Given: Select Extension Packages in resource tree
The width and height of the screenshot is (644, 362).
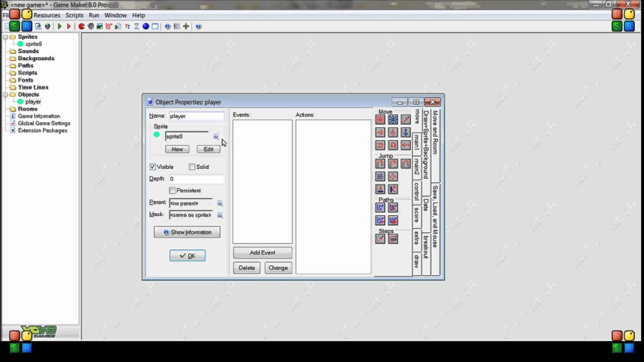Looking at the screenshot, I should (42, 131).
